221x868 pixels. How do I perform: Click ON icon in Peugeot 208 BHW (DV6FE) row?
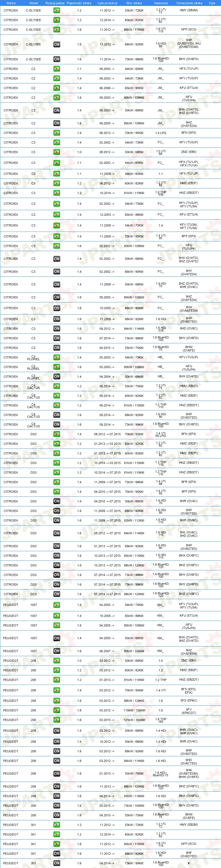tap(57, 816)
